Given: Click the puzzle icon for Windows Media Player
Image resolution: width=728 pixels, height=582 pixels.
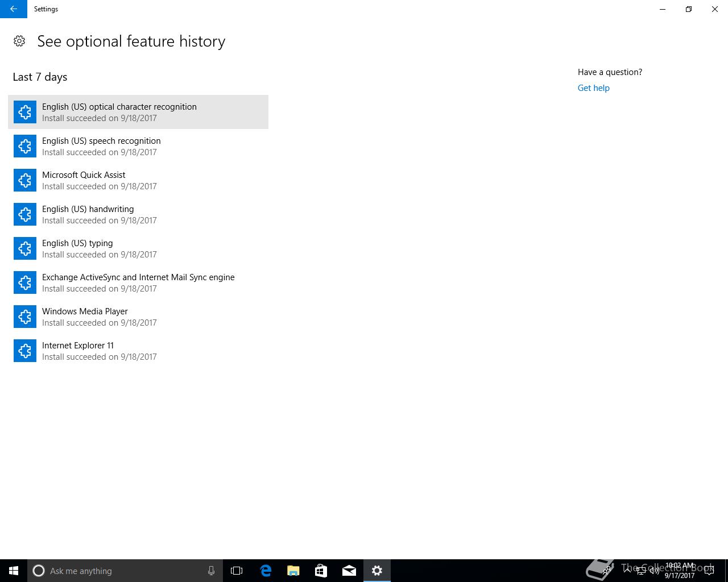Looking at the screenshot, I should click(25, 317).
